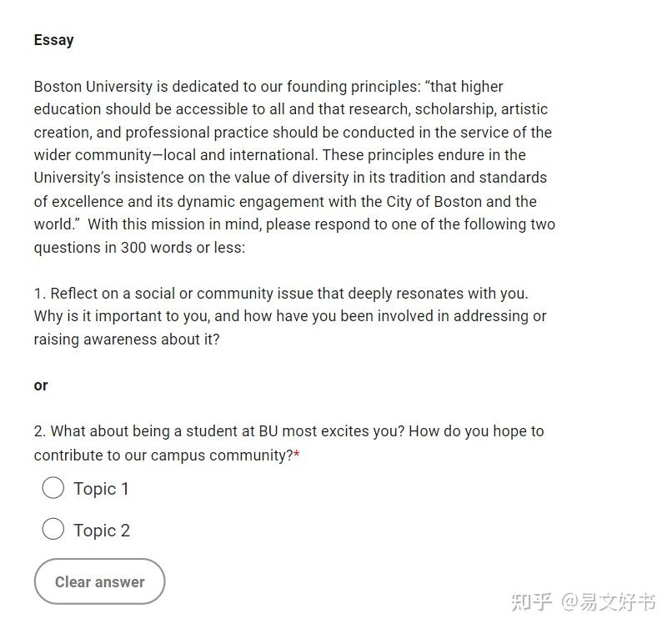The width and height of the screenshot is (672, 629).
Task: Click the Clear answer button
Action: 99,581
